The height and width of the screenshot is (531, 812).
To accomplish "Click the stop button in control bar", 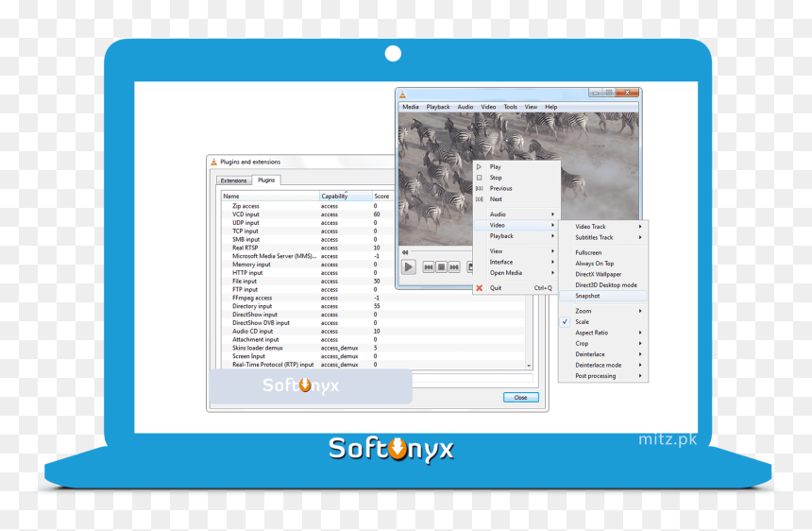I will pyautogui.click(x=441, y=266).
